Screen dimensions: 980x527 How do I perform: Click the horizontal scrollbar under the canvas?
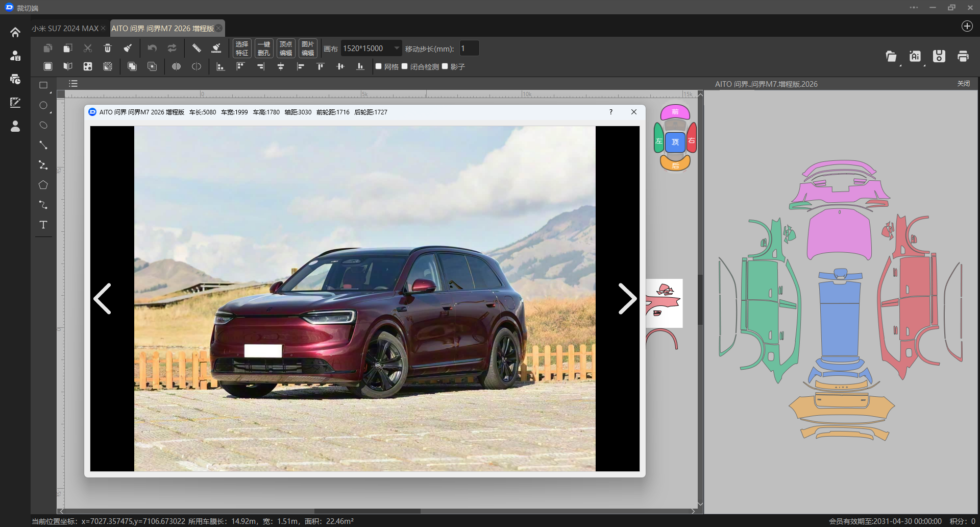coord(367,511)
